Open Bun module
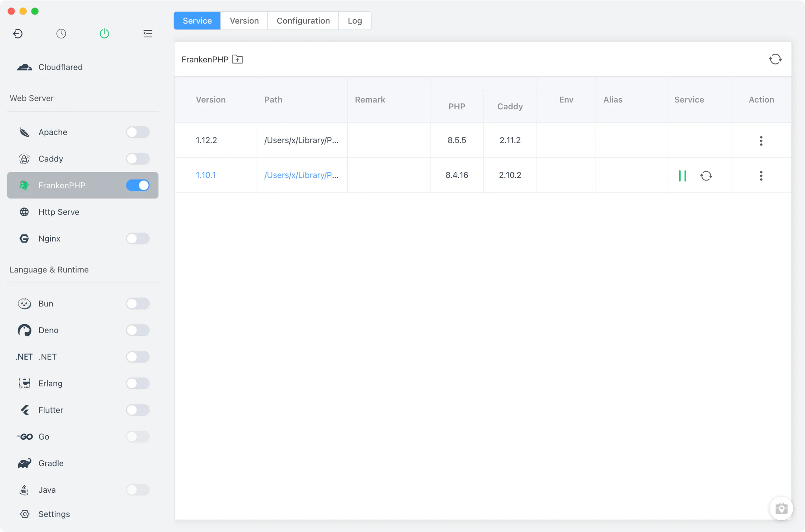The width and height of the screenshot is (805, 532). 83,303
